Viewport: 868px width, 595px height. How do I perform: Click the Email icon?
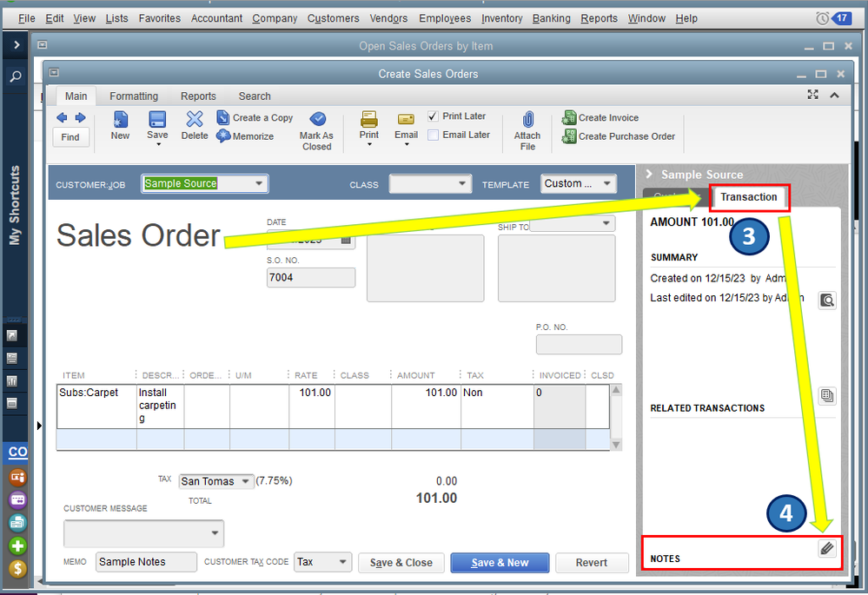point(406,120)
